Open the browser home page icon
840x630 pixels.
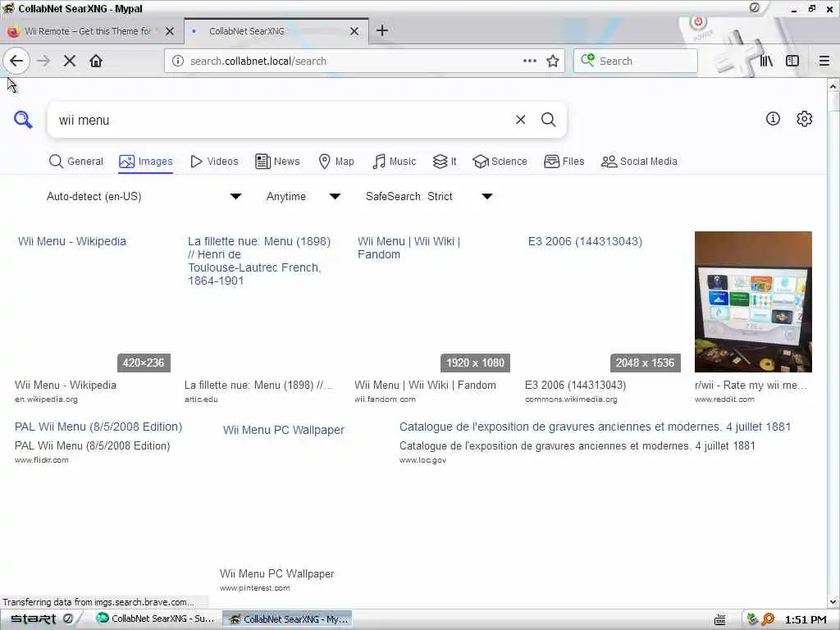coord(96,61)
